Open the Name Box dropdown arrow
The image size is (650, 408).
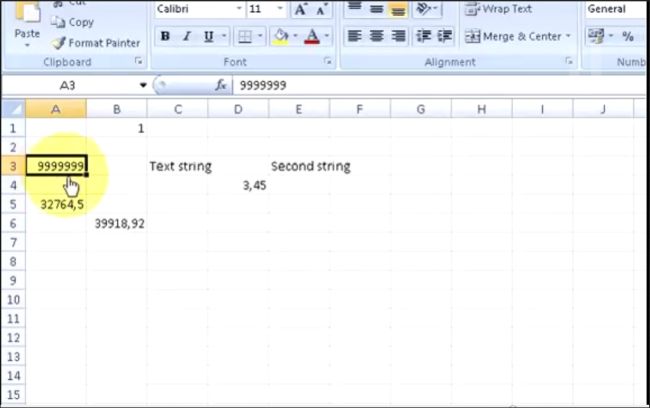[x=143, y=85]
